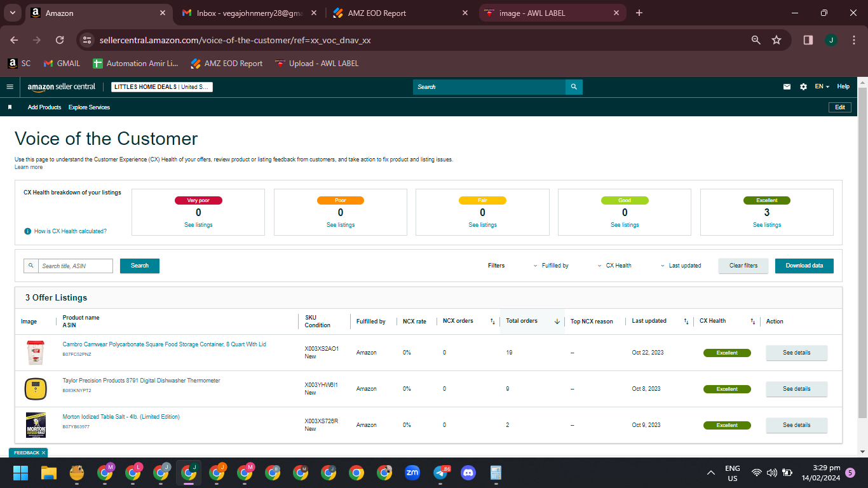Open the Chrome profile J avatar
Viewport: 868px width, 488px height.
(x=831, y=40)
